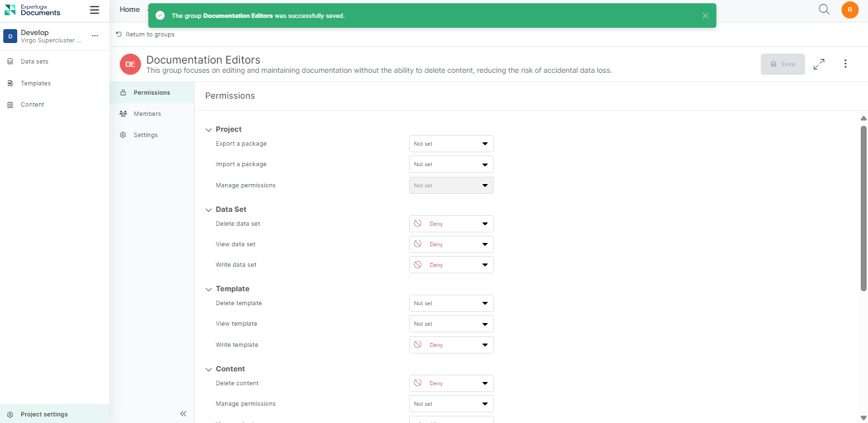Open Content in sidebar

[54, 105]
